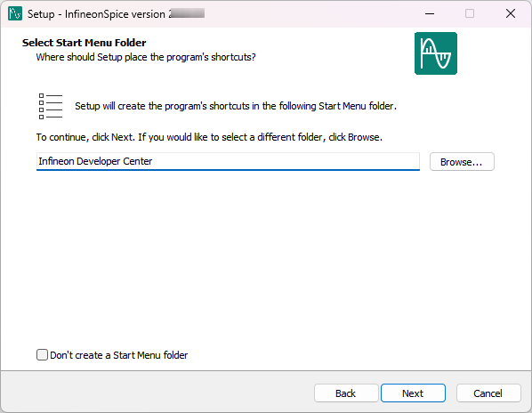This screenshot has width=532, height=413.
Task: Click the blurred version number in the title
Action: pyautogui.click(x=187, y=13)
